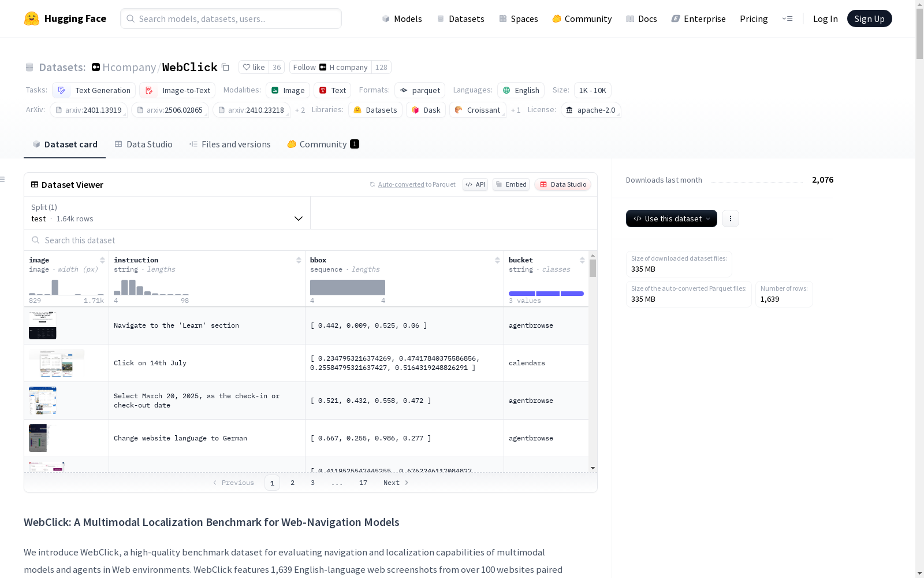Click the dataset viewer vertical scrollbar
The height and width of the screenshot is (578, 924).
pyautogui.click(x=593, y=269)
